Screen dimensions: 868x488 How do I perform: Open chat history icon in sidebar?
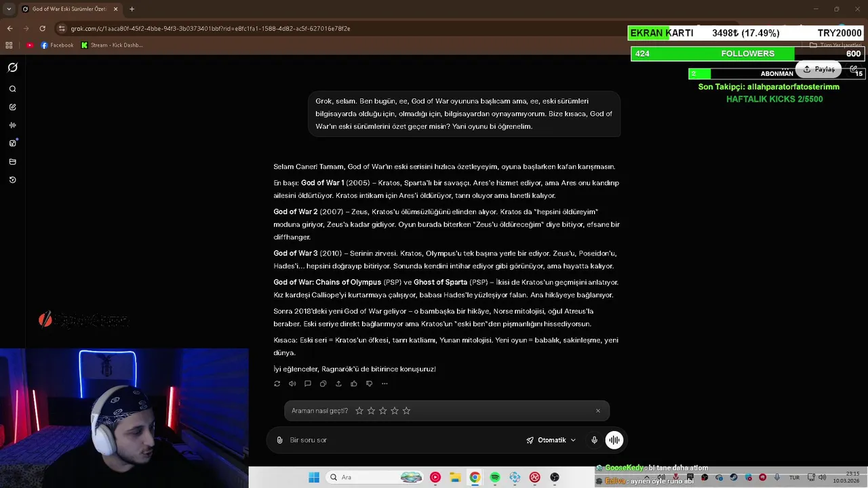click(12, 180)
